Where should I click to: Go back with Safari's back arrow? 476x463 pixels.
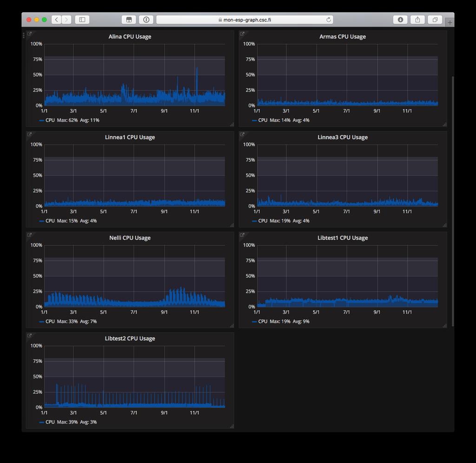56,20
